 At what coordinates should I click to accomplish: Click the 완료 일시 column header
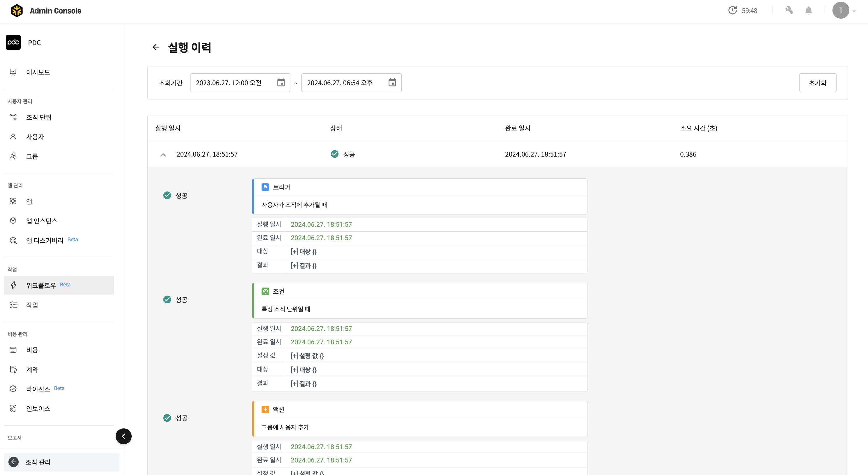click(518, 128)
